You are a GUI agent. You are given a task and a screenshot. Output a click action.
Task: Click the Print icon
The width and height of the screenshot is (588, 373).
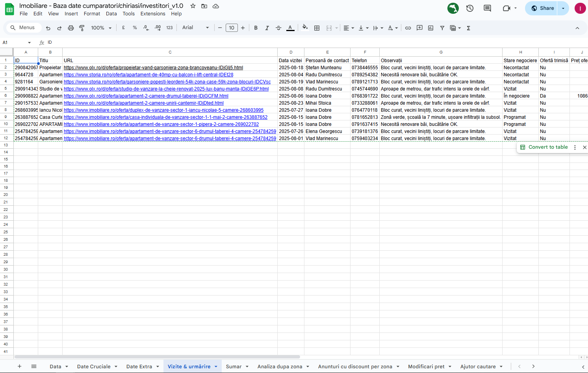point(71,28)
